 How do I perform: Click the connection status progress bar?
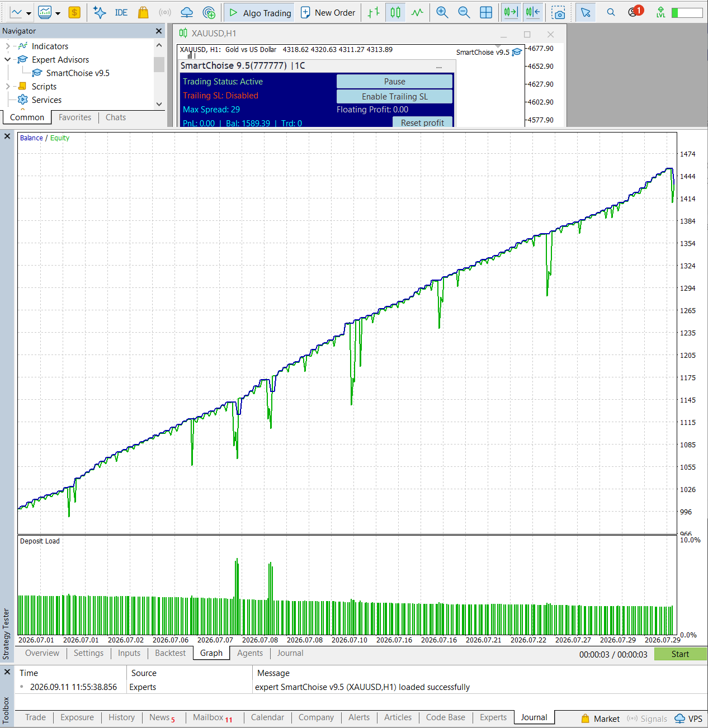coord(687,12)
